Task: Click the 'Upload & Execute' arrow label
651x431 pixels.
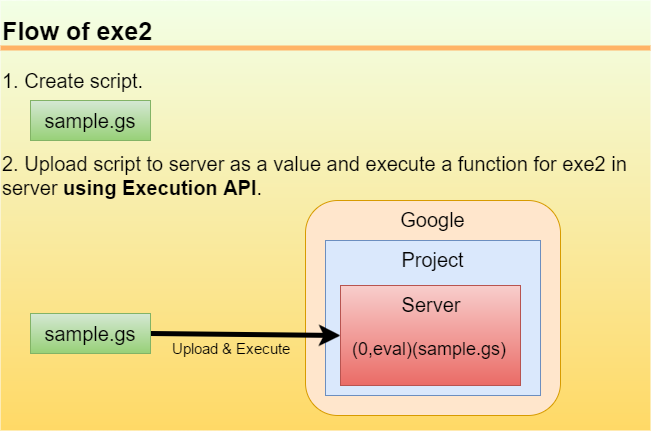Action: (231, 349)
